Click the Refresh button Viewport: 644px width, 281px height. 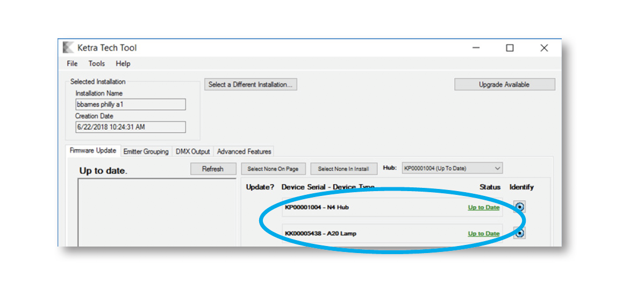click(213, 168)
